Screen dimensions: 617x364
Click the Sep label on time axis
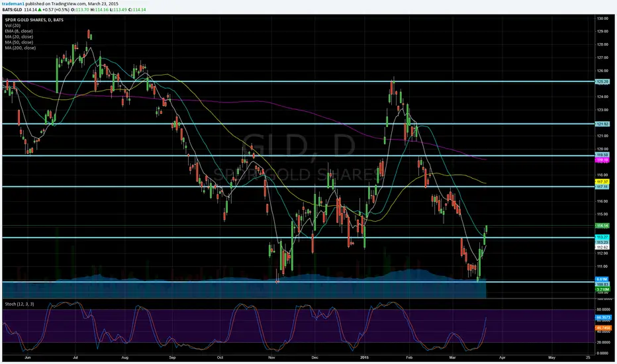pyautogui.click(x=172, y=357)
